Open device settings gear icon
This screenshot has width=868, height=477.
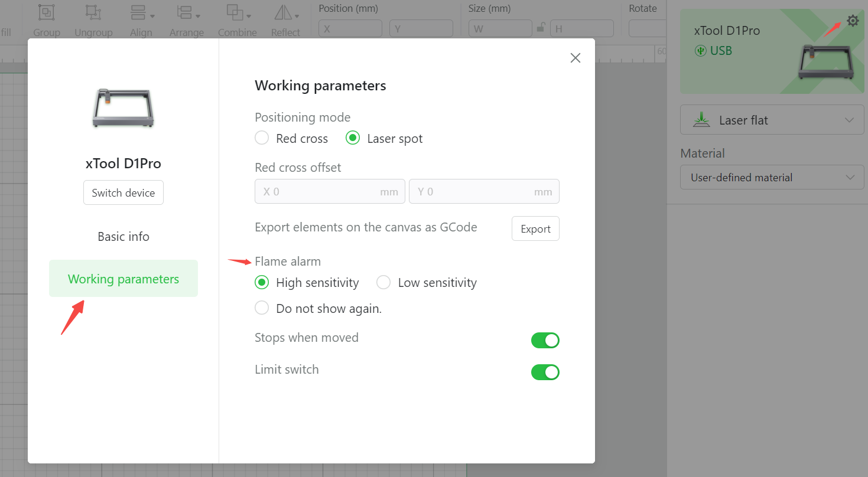[x=852, y=21]
